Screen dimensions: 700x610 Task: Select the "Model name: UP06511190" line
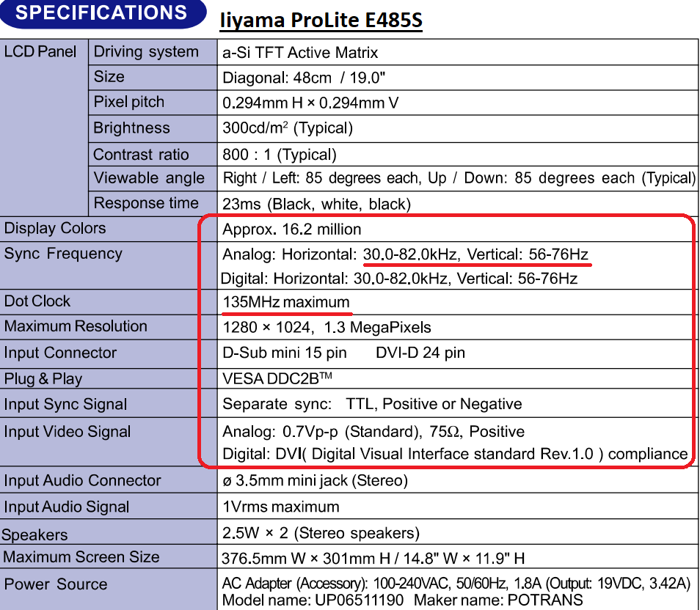402,600
